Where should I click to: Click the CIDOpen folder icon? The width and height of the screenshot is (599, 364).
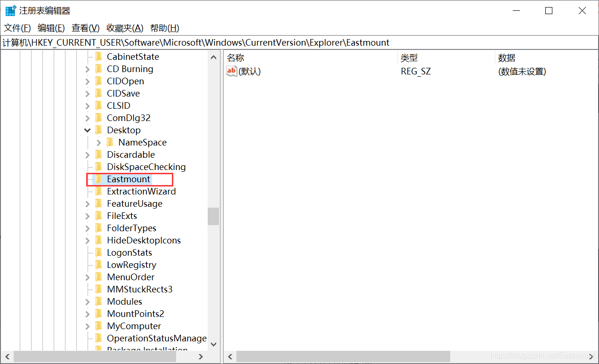98,81
